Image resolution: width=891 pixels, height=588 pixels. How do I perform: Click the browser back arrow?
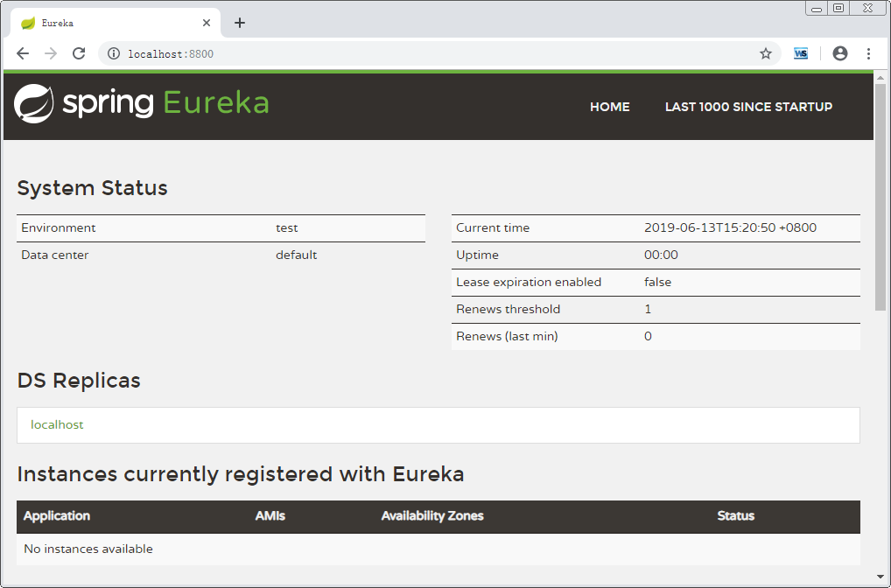click(23, 53)
